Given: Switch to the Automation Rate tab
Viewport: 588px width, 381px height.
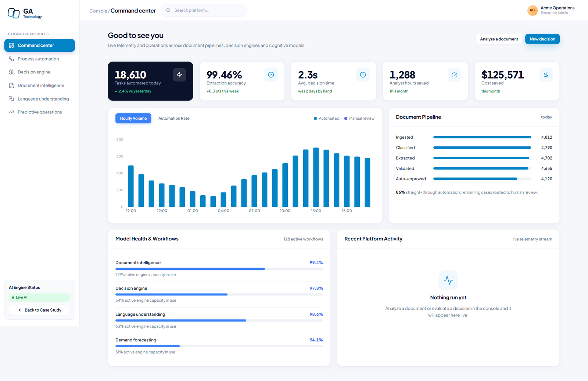Looking at the screenshot, I should 174,118.
